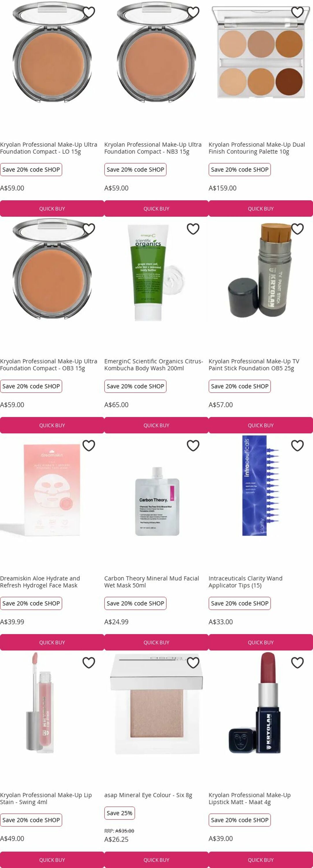
Task: Favorite the Dual Finish Contouring Palette
Action: tap(297, 12)
